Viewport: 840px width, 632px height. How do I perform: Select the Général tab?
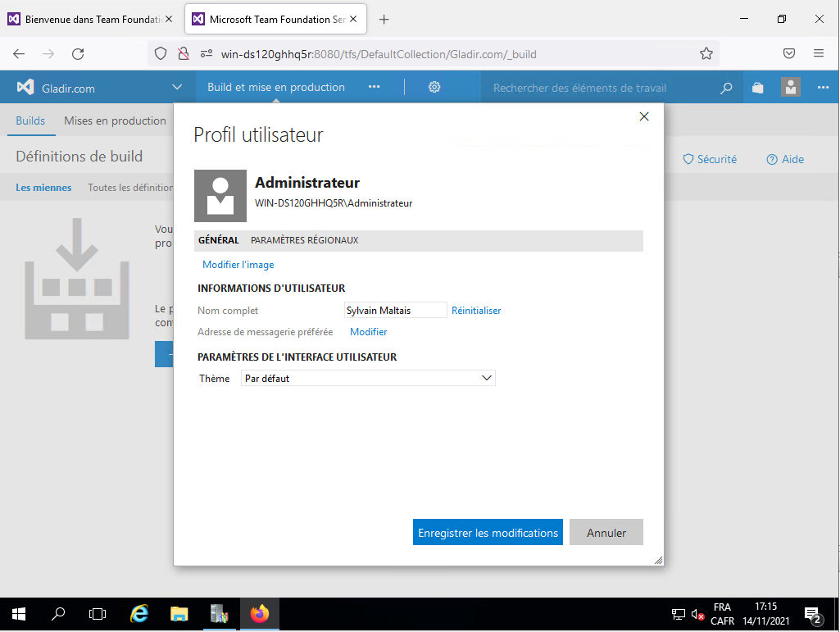coord(219,240)
